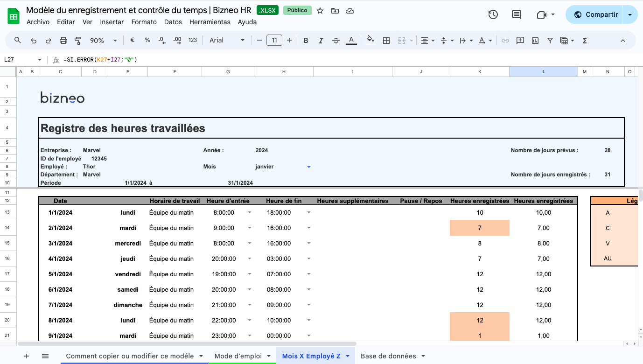Click the borders grid icon
Screen dimensions: 643x364
click(x=386, y=41)
